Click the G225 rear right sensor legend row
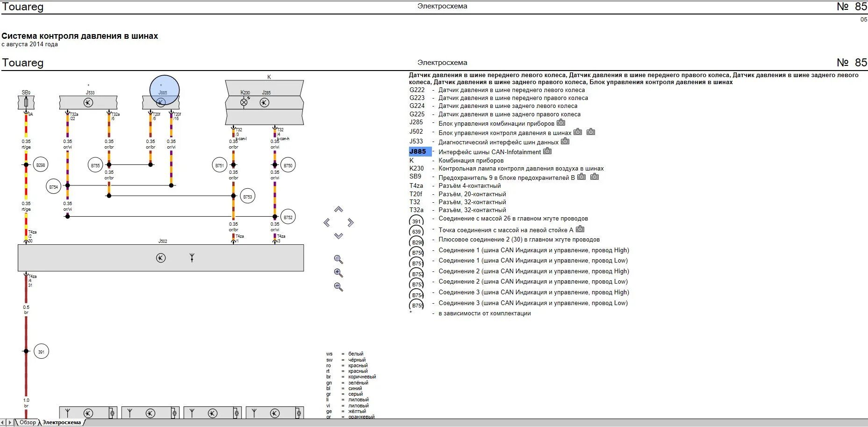Viewport: 868px width, 427px height. pos(495,114)
